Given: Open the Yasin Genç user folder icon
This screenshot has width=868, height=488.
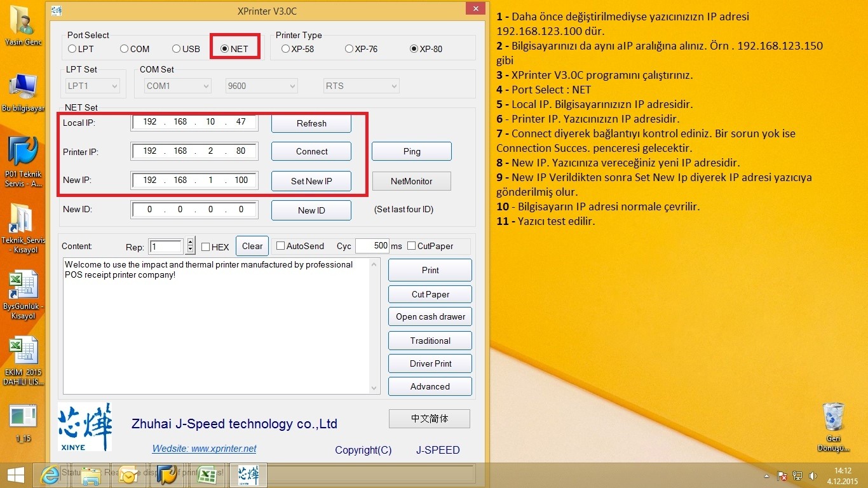Looking at the screenshot, I should pos(24,26).
